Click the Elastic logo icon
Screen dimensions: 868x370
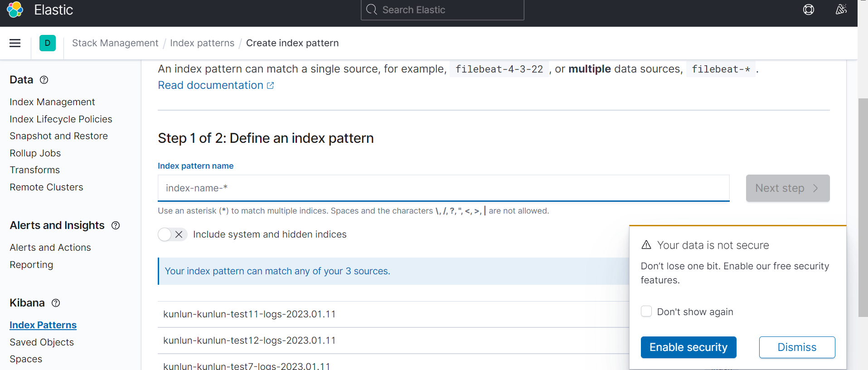pos(15,10)
